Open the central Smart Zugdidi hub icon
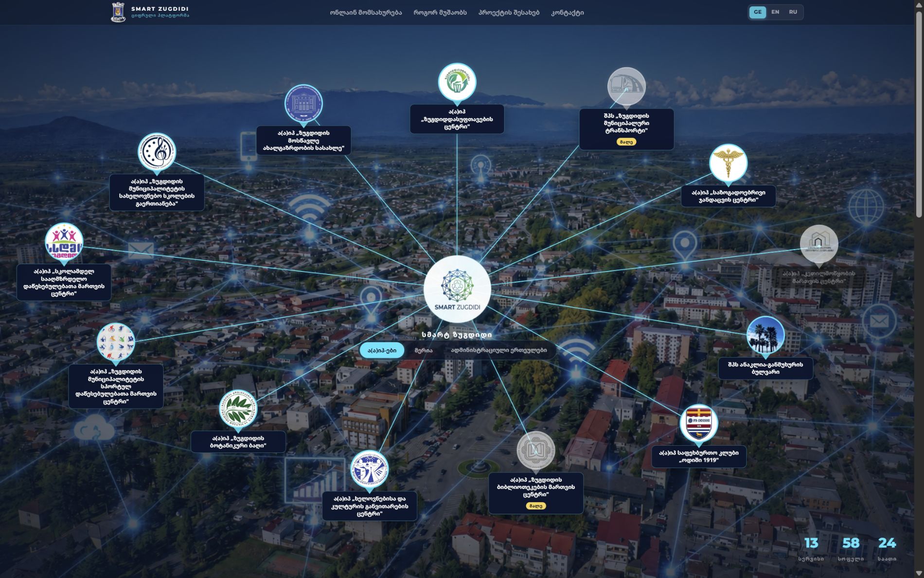This screenshot has width=924, height=578. click(457, 289)
